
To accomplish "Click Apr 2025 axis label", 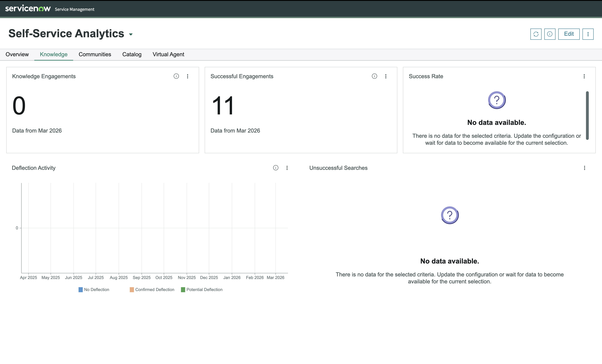I will click(29, 277).
